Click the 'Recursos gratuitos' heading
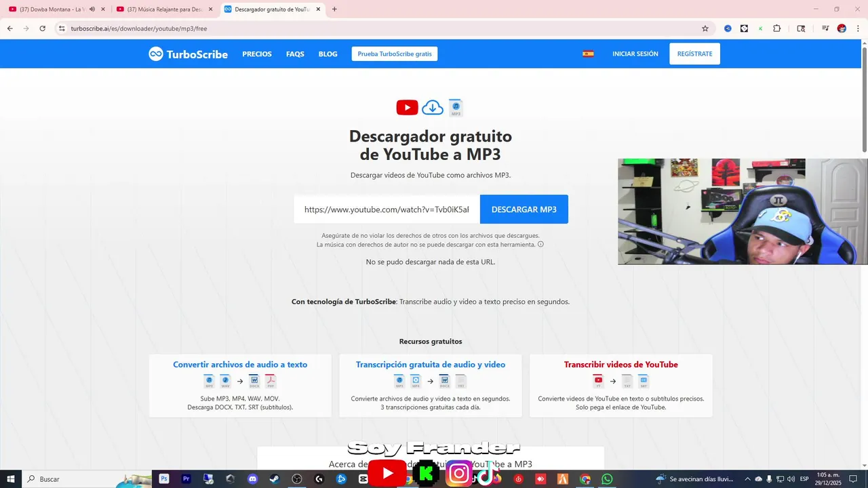Image resolution: width=868 pixels, height=488 pixels. (x=431, y=342)
